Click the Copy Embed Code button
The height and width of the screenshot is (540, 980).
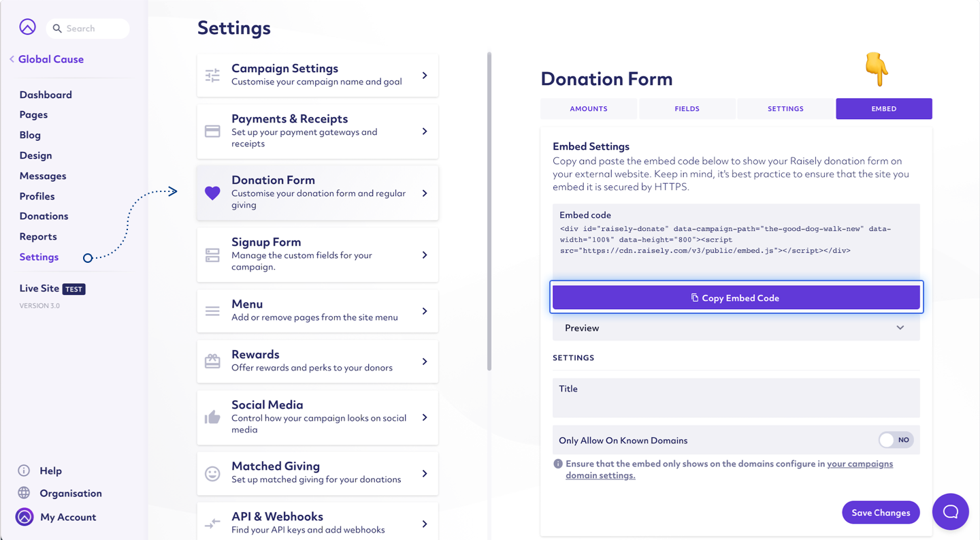tap(736, 297)
